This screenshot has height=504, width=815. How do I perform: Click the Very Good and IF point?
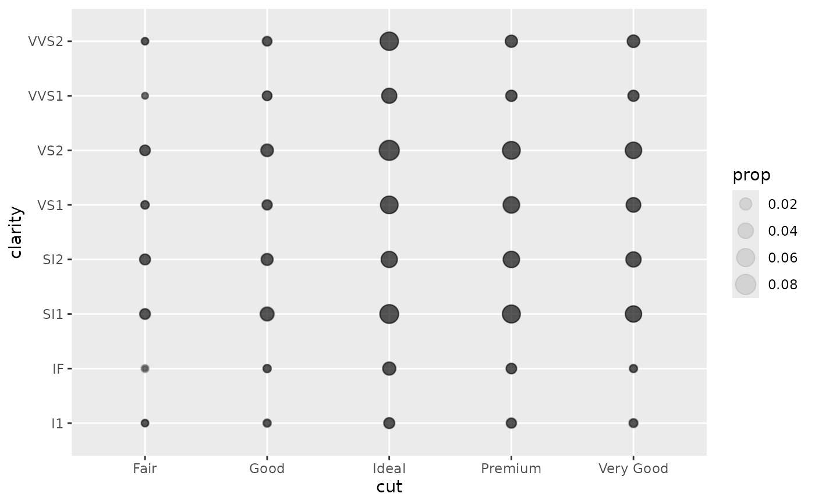coord(633,368)
